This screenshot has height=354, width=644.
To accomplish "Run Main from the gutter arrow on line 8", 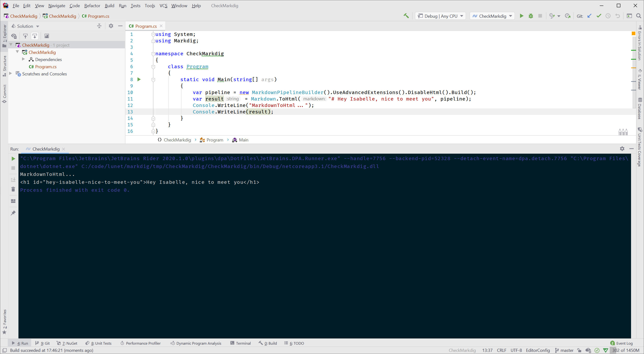I will pos(139,79).
